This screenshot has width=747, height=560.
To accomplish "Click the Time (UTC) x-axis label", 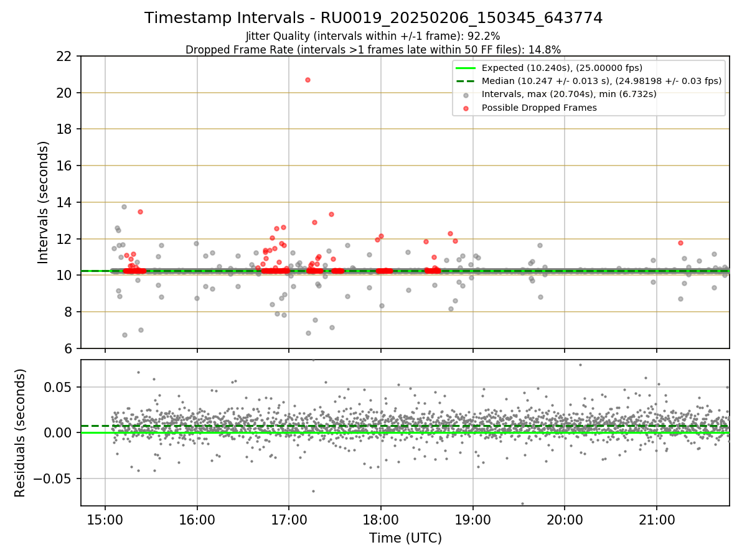I will coord(405,538).
